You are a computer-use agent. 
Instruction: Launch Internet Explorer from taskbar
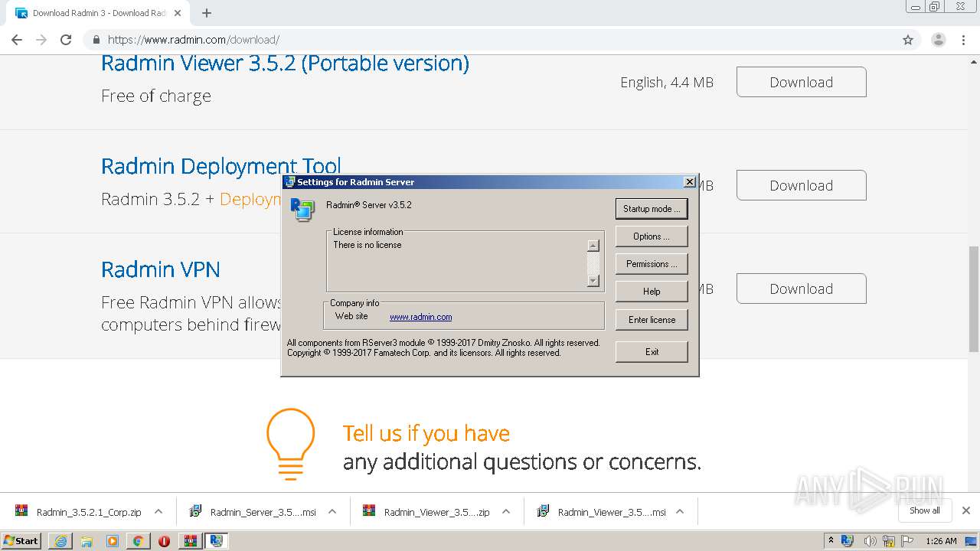tap(60, 541)
